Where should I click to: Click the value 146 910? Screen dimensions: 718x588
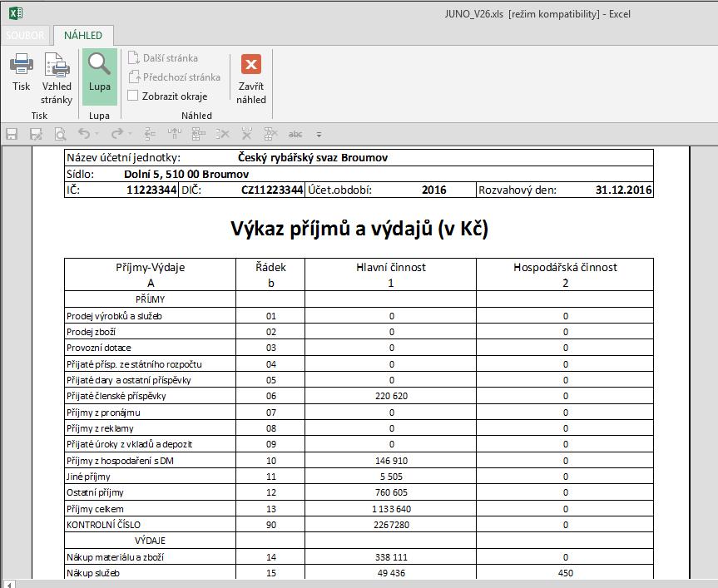392,461
